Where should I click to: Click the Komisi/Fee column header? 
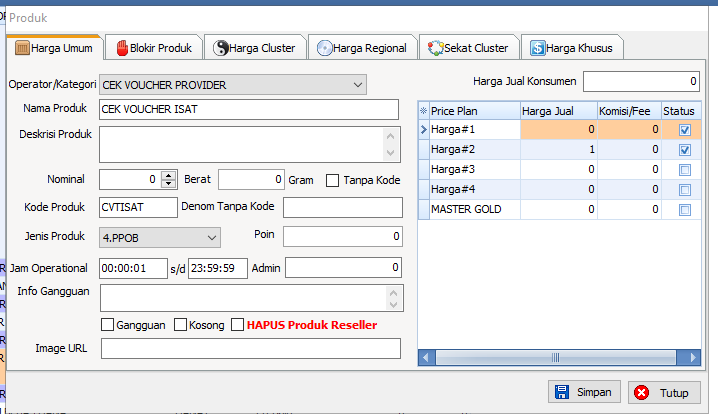pos(629,111)
